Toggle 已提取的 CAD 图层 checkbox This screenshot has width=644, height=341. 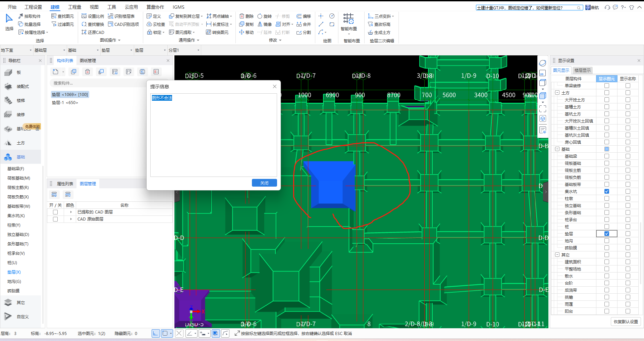(55, 212)
